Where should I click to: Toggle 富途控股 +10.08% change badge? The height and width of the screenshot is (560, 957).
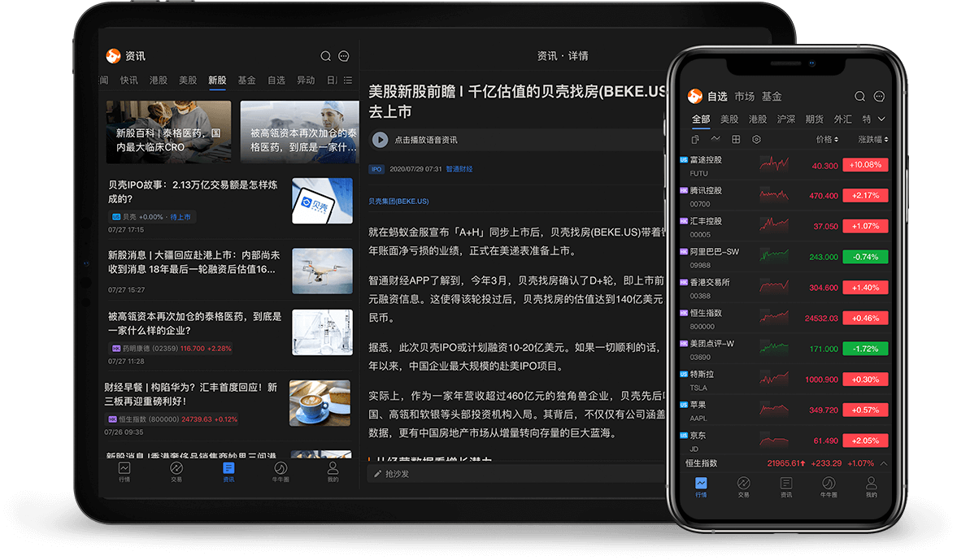865,165
